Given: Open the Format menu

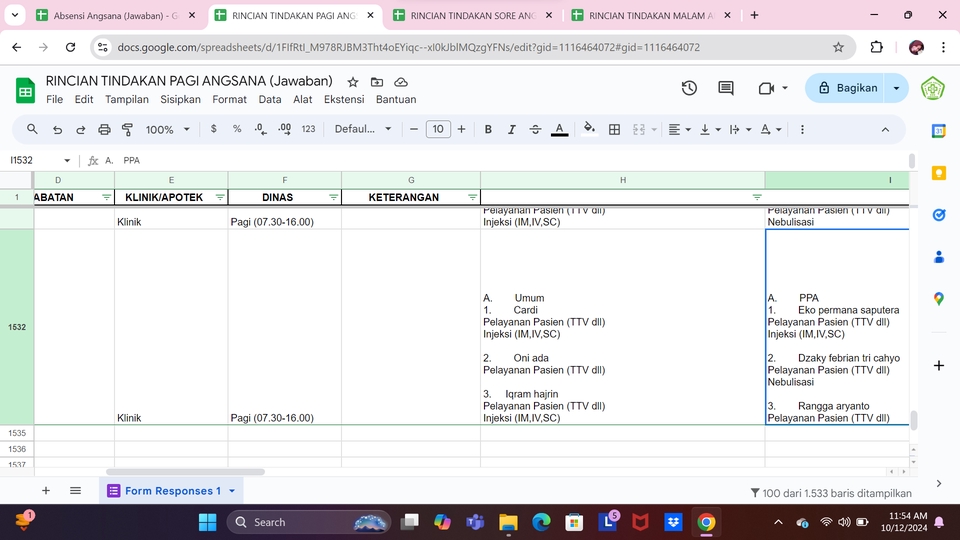Looking at the screenshot, I should (229, 99).
